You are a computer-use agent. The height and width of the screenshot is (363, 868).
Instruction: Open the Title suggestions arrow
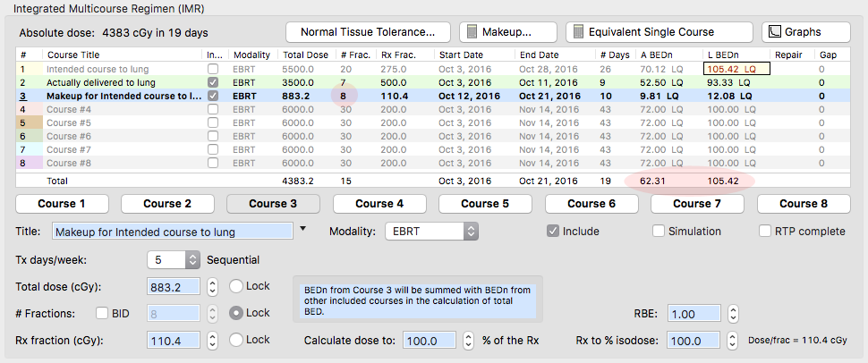click(x=302, y=230)
